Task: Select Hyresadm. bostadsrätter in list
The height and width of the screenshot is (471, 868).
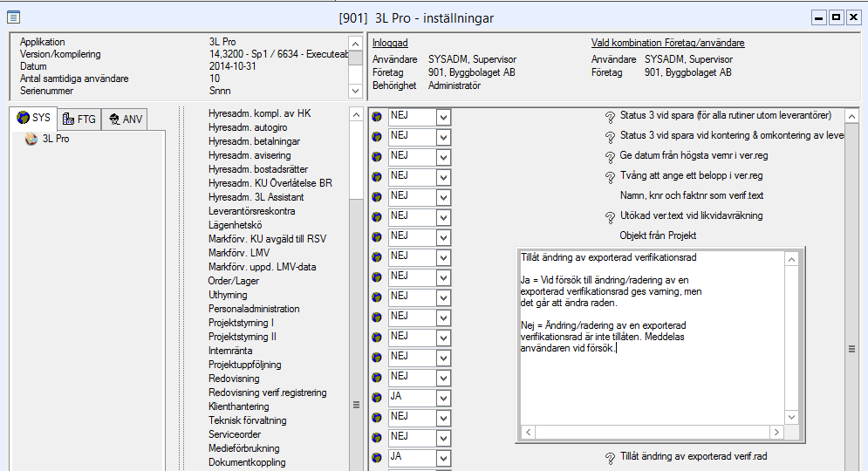Action: pos(258,169)
